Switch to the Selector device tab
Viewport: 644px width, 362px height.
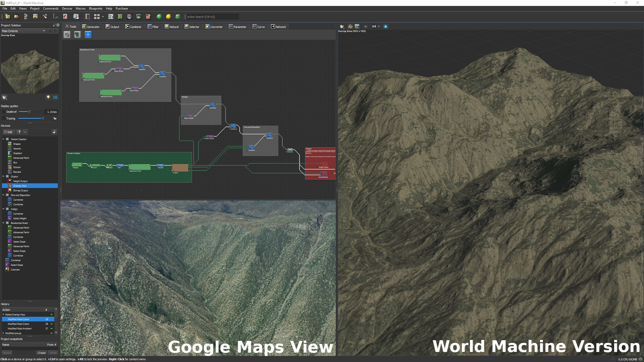point(192,26)
